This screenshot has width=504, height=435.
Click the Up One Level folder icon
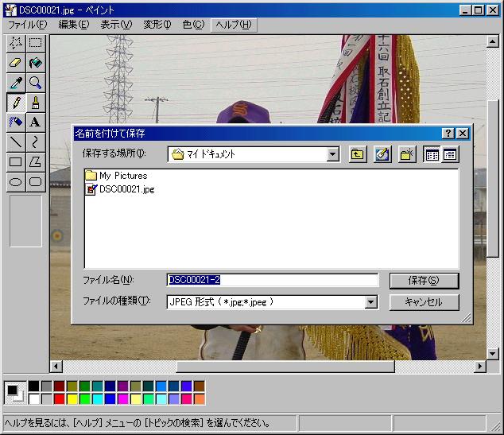[358, 154]
